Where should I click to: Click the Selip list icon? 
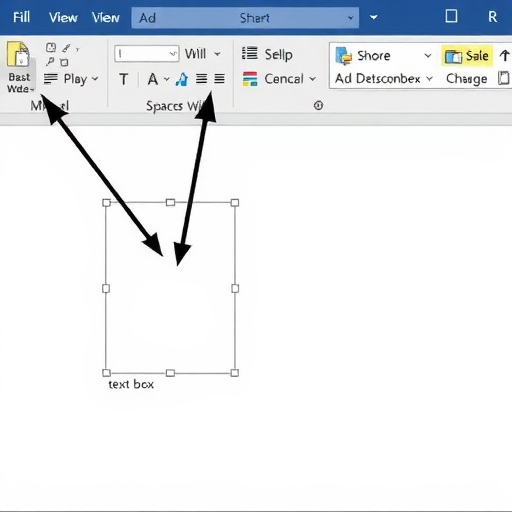click(x=250, y=54)
